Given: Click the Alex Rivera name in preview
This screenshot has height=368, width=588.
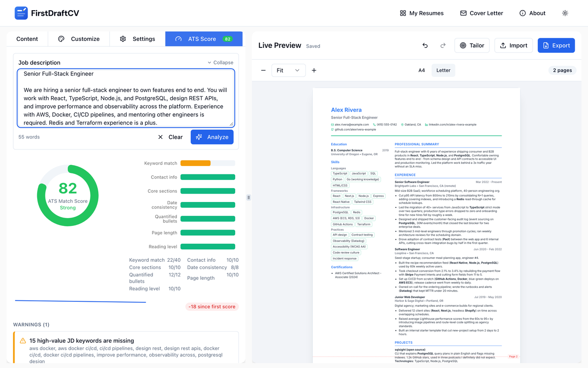Looking at the screenshot, I should 346,110.
